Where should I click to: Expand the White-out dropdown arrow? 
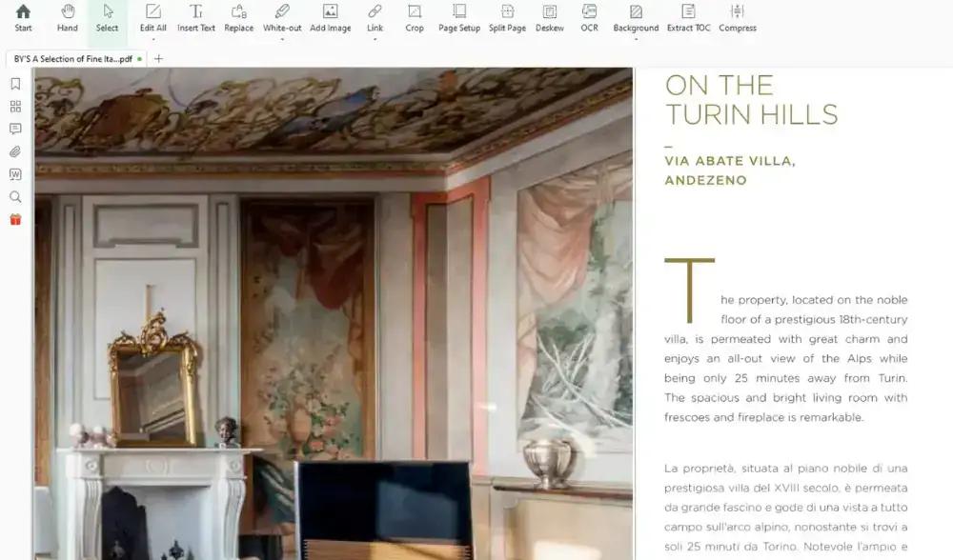(282, 39)
